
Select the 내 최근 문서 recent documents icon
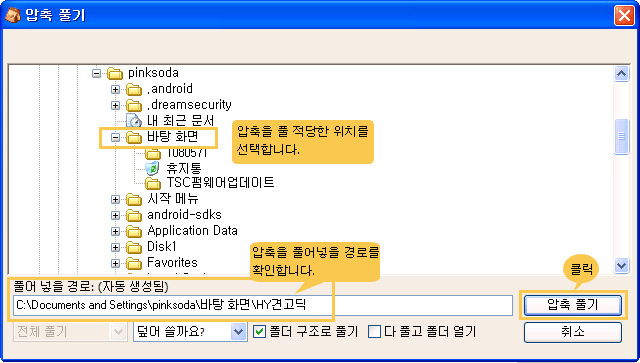[134, 121]
